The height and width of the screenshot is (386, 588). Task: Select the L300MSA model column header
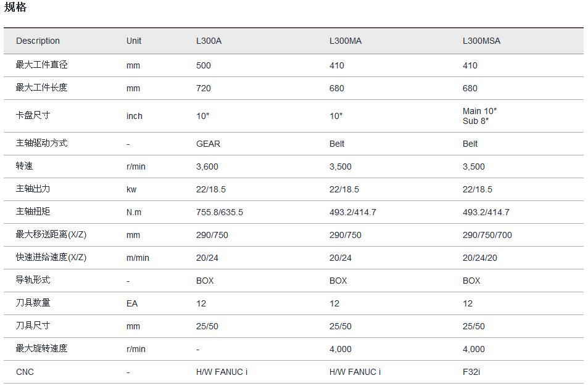point(481,41)
